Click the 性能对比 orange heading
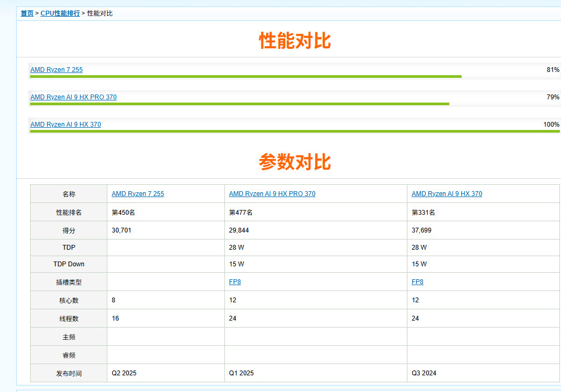 click(295, 40)
